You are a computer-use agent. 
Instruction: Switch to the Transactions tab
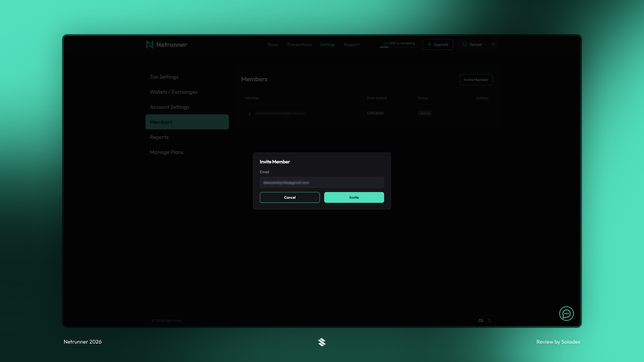299,45
